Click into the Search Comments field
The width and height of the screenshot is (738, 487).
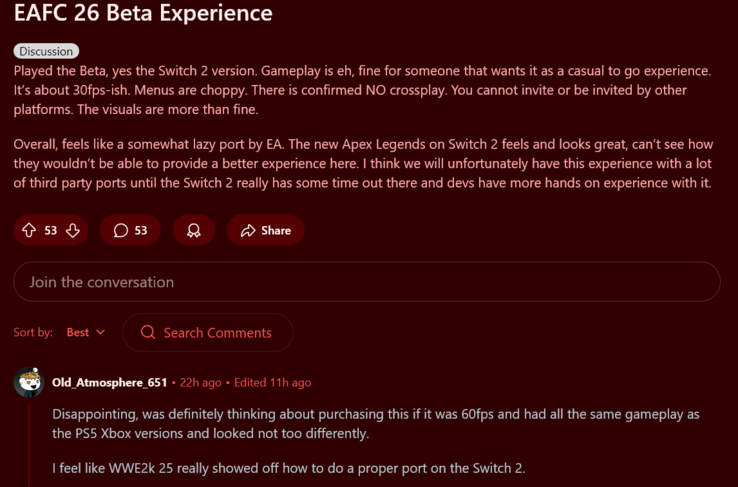coord(217,333)
